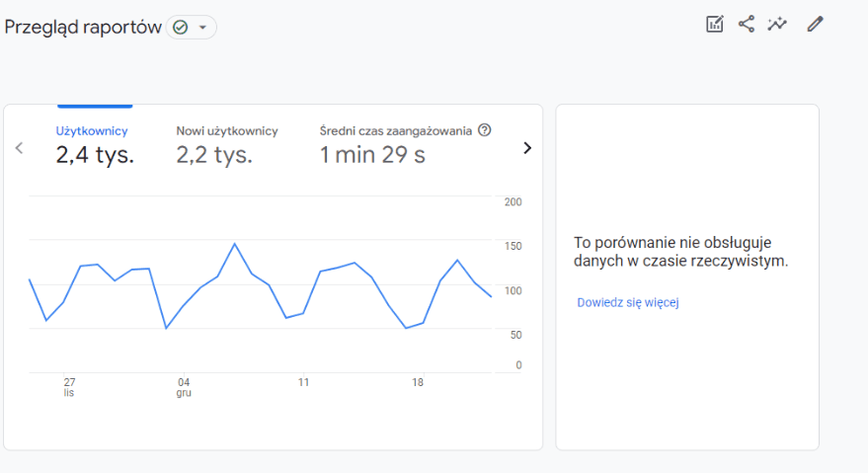
Task: Show next metrics with right chevron
Action: [526, 148]
